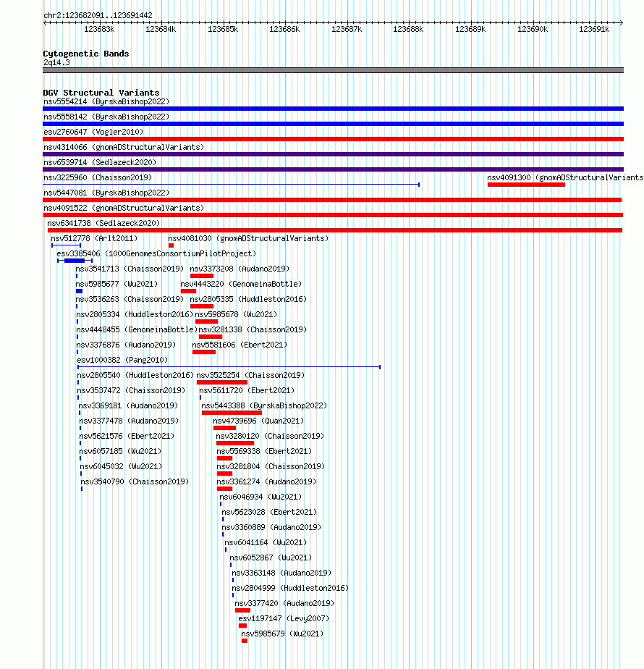Viewport: 644px width, 669px height.
Task: Select nsv6341738 (Sedlazeck2020) label
Action: [x=103, y=223]
